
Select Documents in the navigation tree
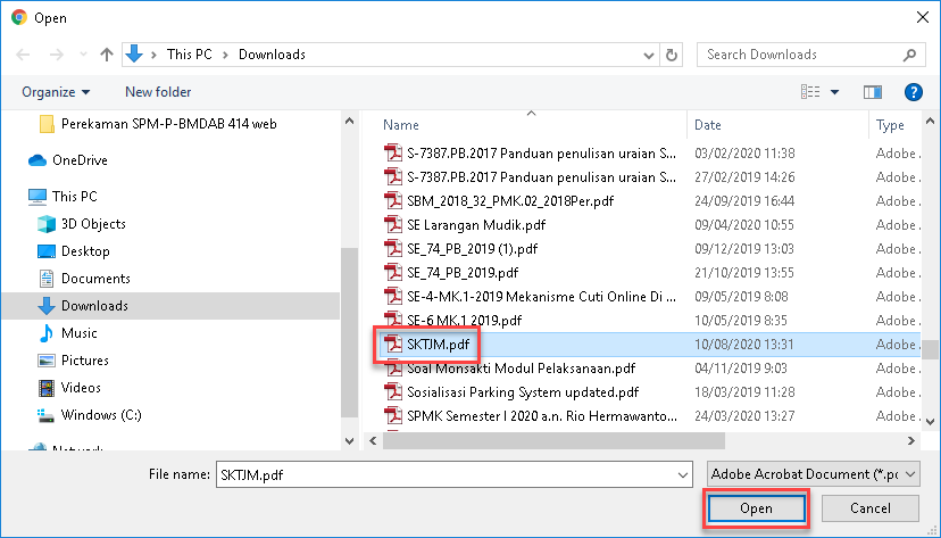click(95, 278)
